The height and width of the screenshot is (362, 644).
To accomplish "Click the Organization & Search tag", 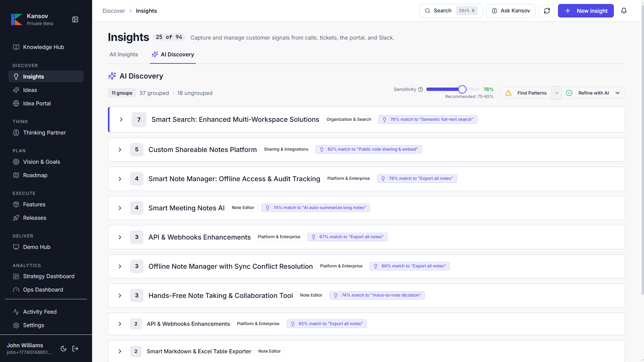I will pyautogui.click(x=349, y=119).
